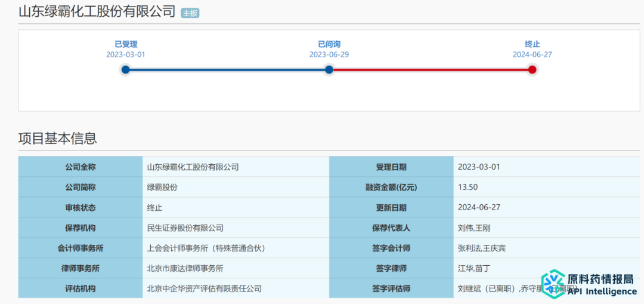
Task: Click the date 2023-06-29 under 已问询
Action: pos(329,54)
